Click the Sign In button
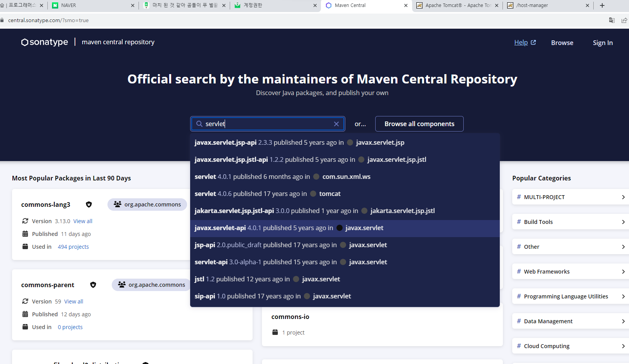Screen dimensions: 629x364 point(603,43)
